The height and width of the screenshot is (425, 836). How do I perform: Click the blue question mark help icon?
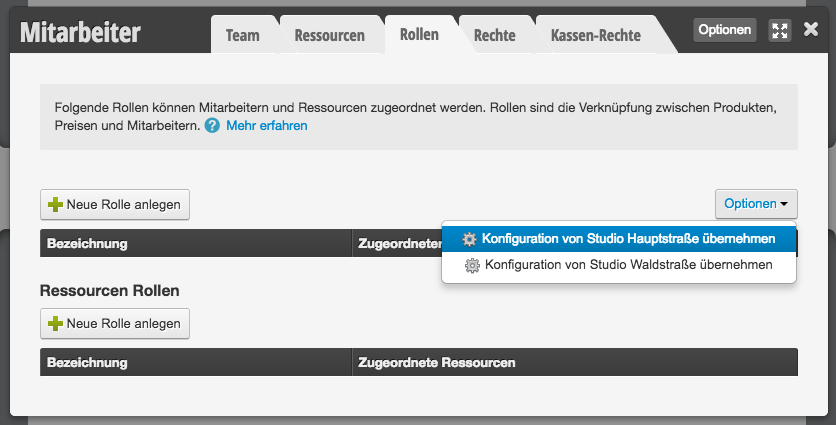click(x=212, y=126)
